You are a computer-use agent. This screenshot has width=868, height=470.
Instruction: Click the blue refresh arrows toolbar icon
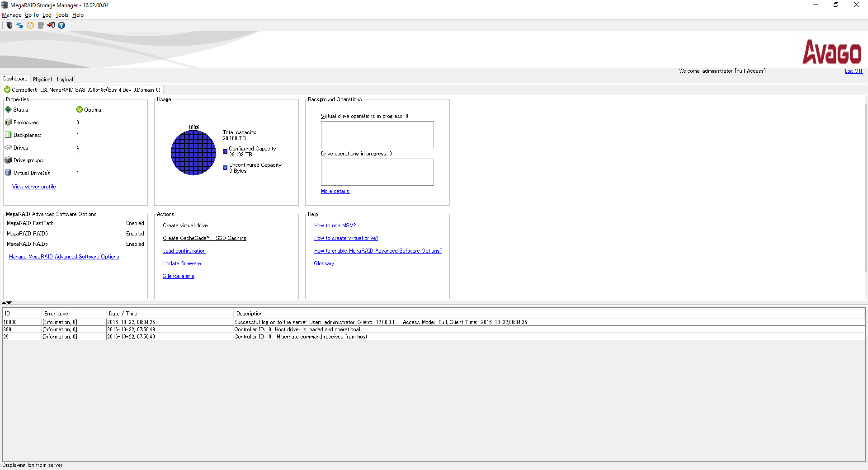coord(20,25)
